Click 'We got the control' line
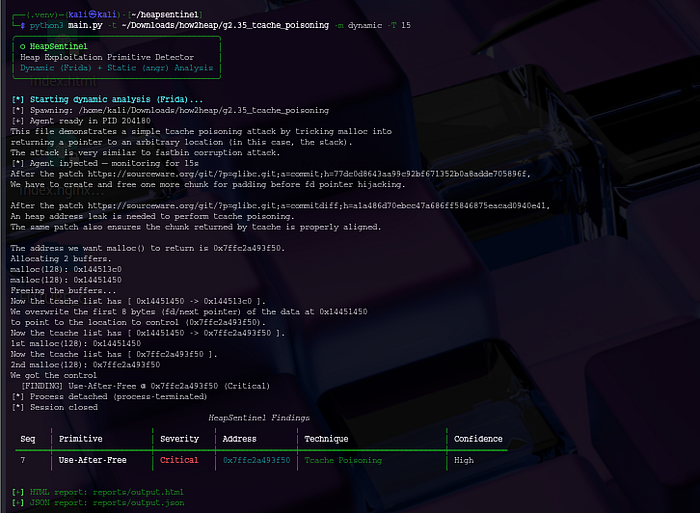This screenshot has width=700, height=513. coord(54,375)
